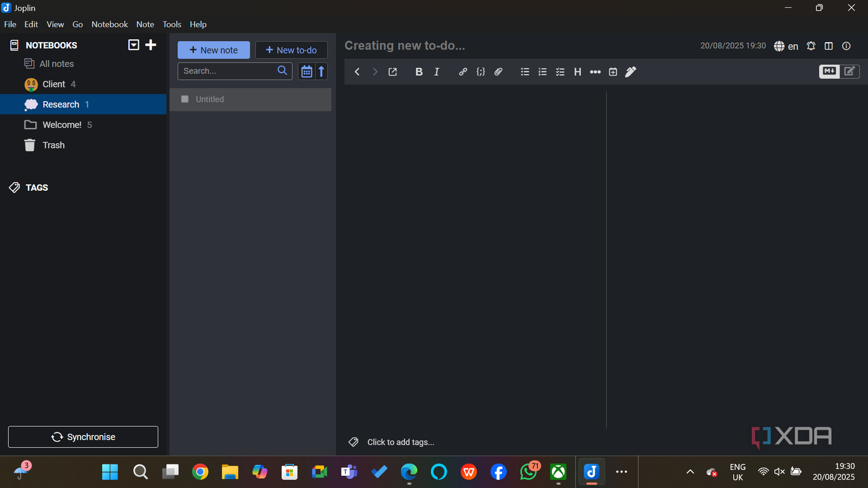Add a new notebook
Viewport: 868px width, 488px height.
point(151,45)
